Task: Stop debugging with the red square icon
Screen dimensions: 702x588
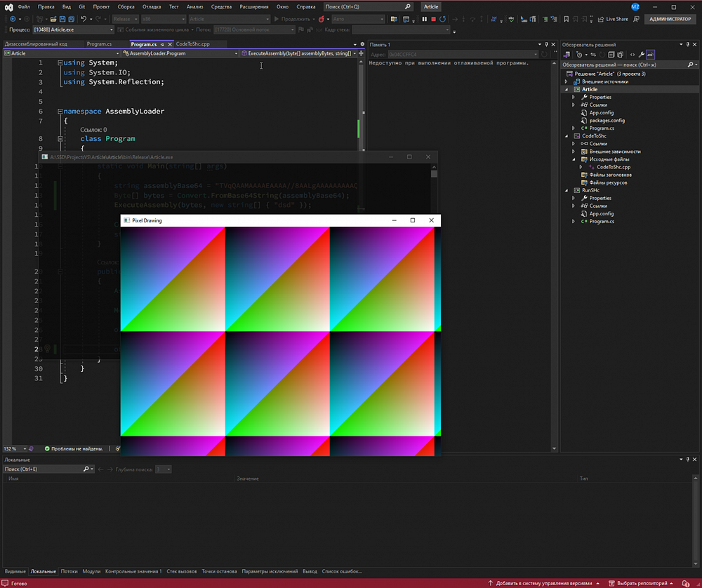Action: [x=433, y=19]
